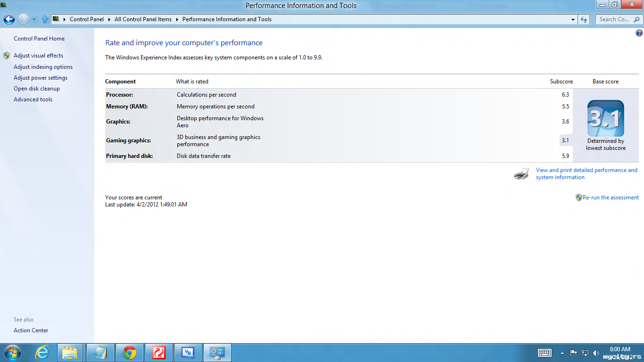Screen dimensions: 644x362
Task: Click the search magnifier icon
Action: click(x=636, y=19)
